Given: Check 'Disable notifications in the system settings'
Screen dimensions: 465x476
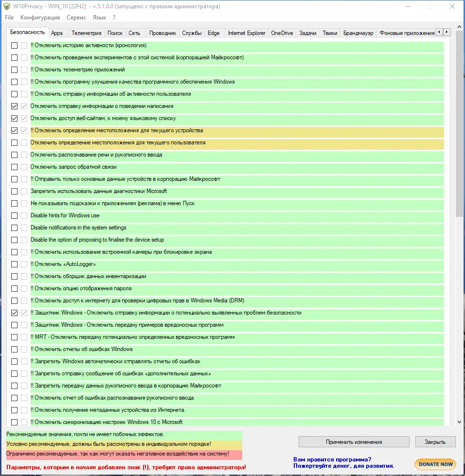Looking at the screenshot, I should tap(14, 228).
